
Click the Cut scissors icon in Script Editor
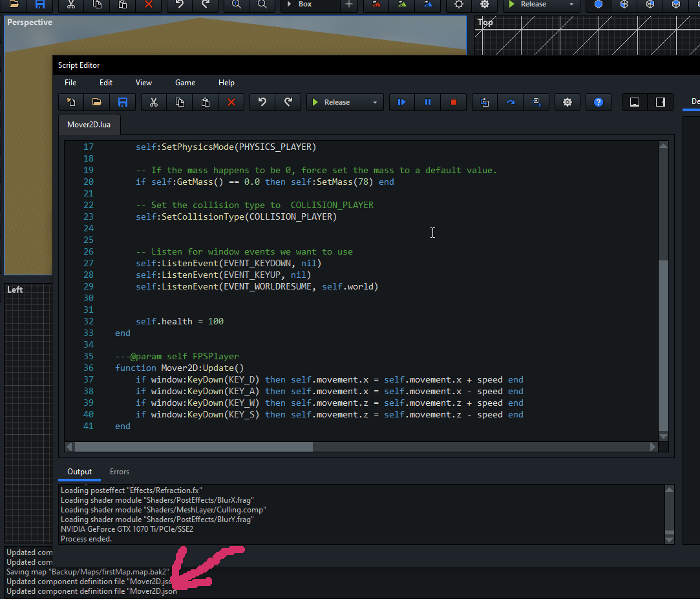[x=154, y=102]
